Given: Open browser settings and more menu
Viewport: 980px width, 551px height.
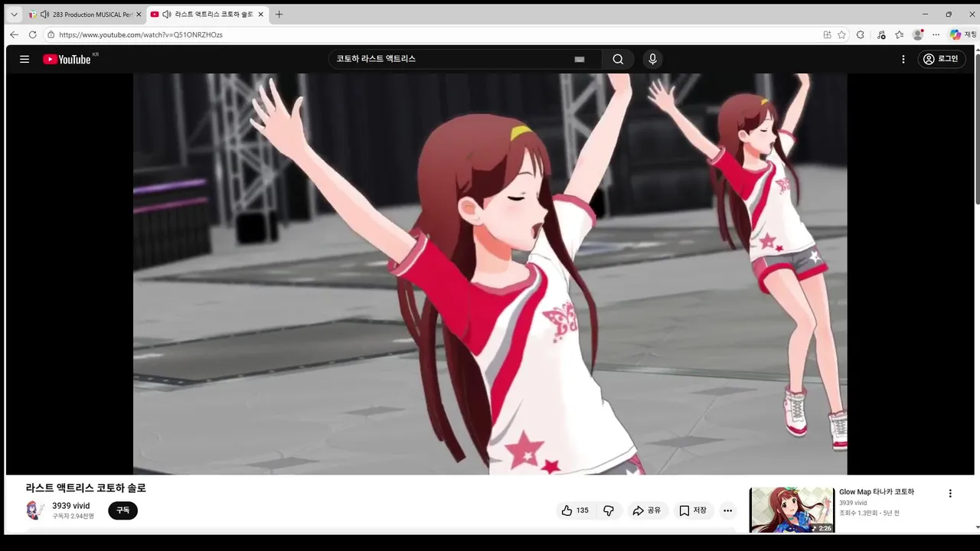Looking at the screenshot, I should [936, 34].
